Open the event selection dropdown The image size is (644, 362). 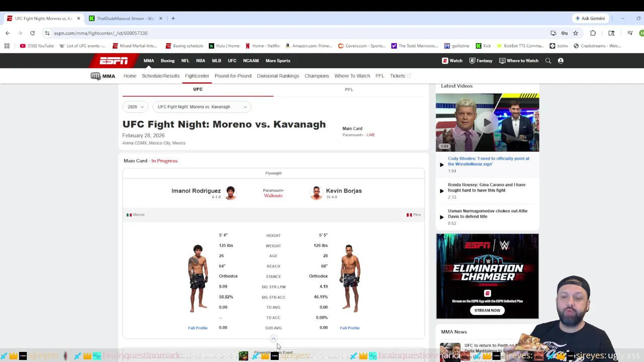(x=202, y=107)
